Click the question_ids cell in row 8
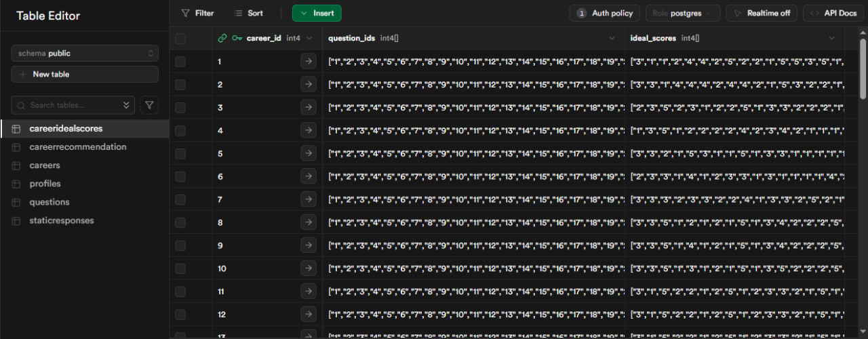Screen dimensions: 868x339 coord(473,223)
